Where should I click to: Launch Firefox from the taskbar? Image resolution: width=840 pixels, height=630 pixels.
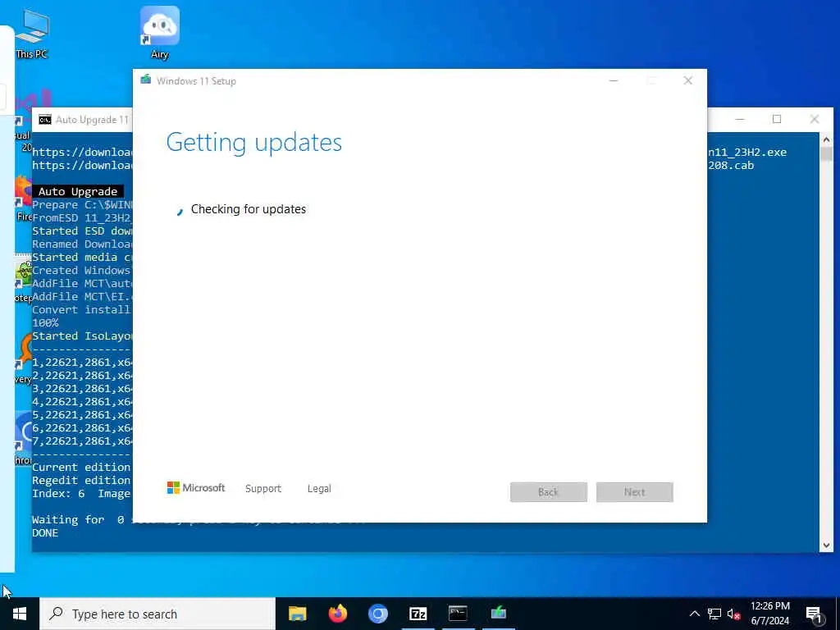337,614
